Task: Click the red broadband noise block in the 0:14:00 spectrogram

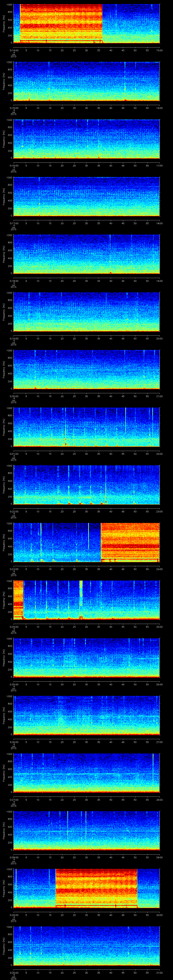Action: pos(61,24)
